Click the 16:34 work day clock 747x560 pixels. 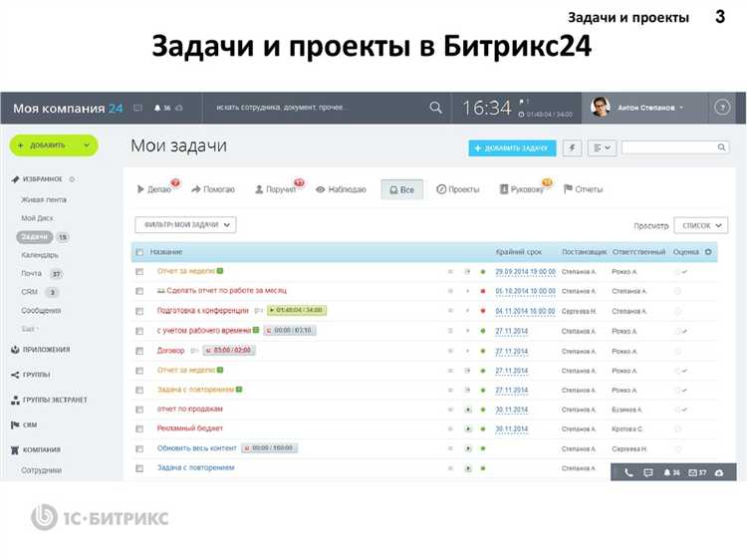click(487, 108)
